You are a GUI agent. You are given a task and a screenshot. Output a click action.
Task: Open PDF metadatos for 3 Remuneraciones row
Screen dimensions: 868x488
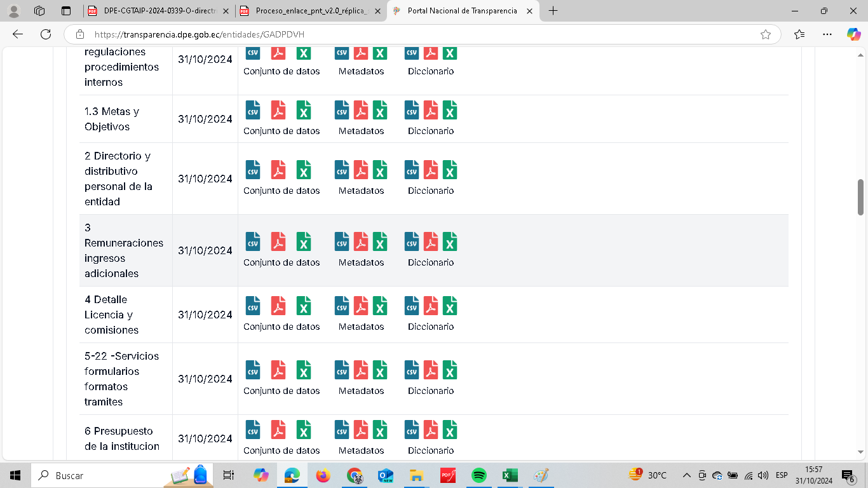click(x=361, y=242)
